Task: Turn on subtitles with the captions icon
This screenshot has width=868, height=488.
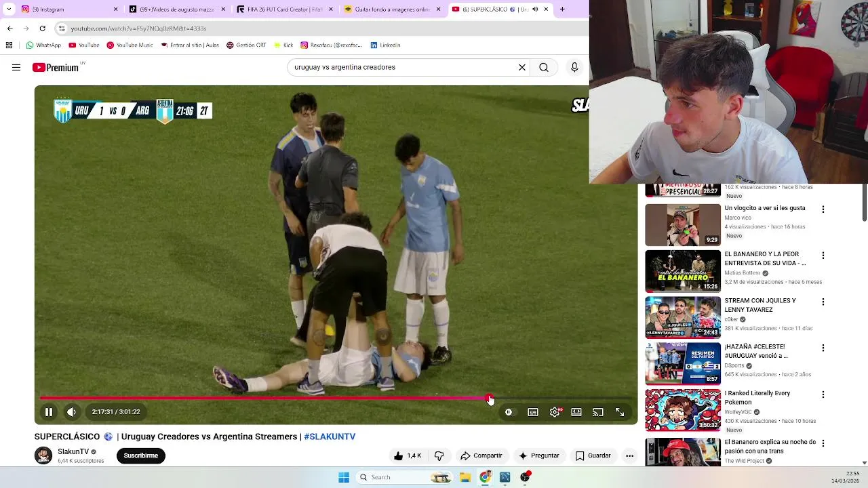Action: point(533,412)
